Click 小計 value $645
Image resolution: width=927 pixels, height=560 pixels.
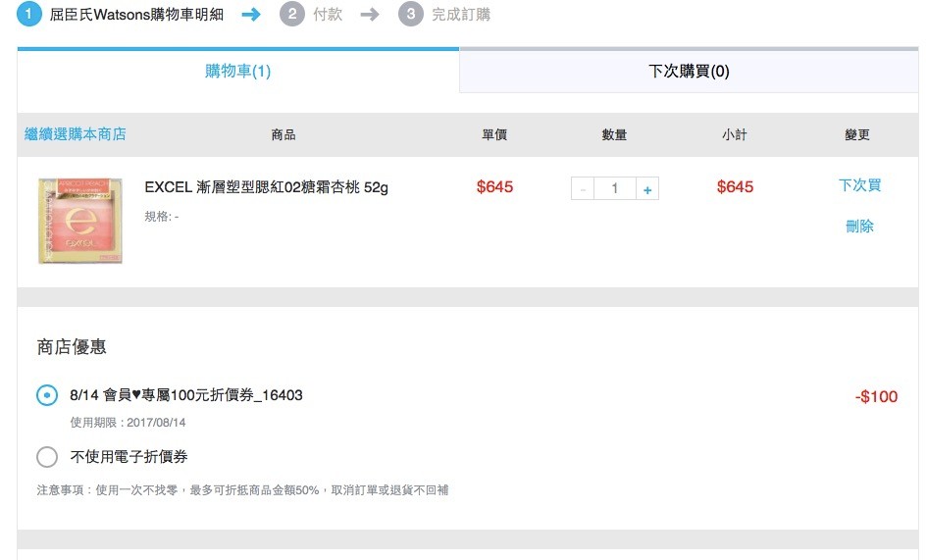[x=735, y=187]
